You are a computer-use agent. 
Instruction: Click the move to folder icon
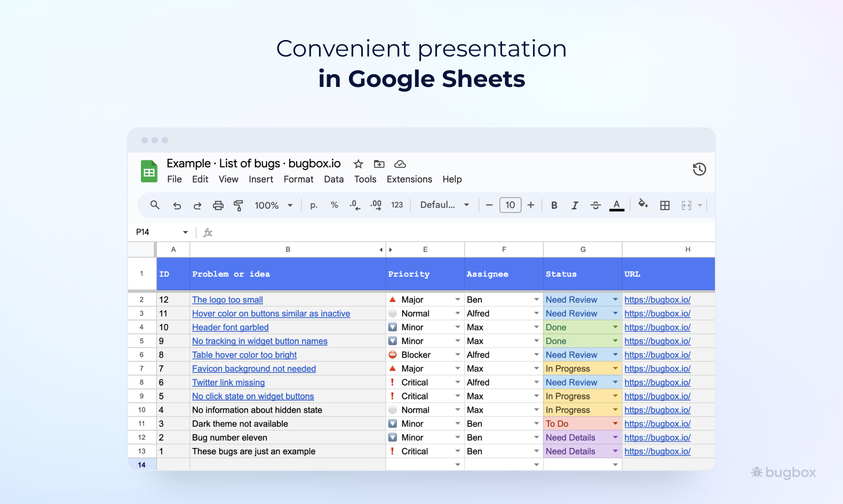coord(379,164)
